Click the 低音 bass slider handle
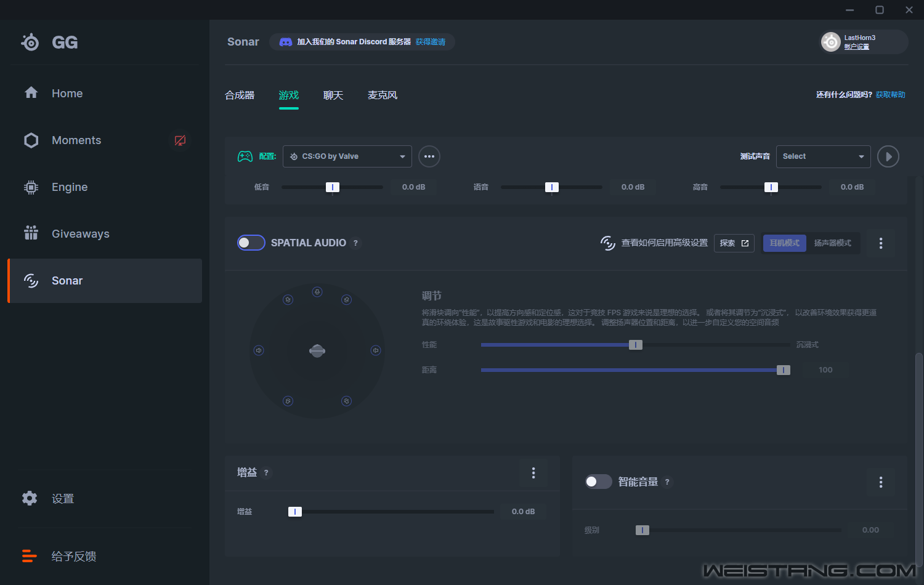The width and height of the screenshot is (924, 585). pyautogui.click(x=333, y=187)
